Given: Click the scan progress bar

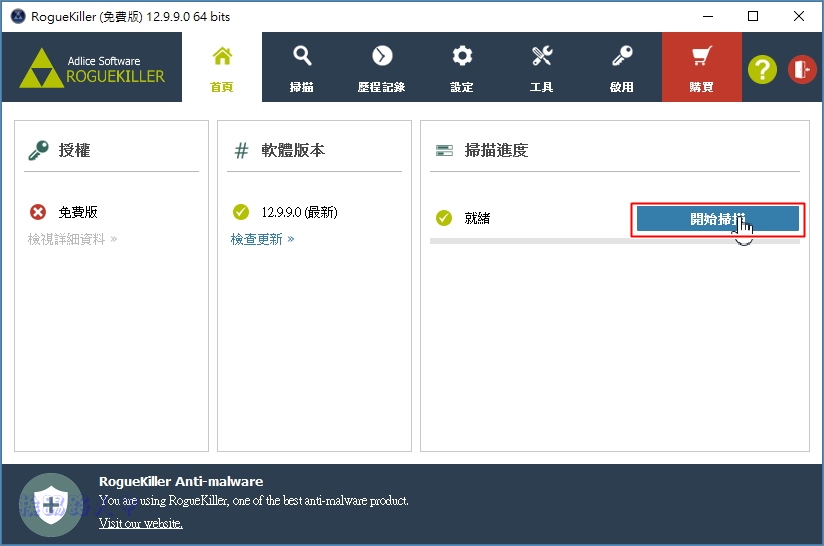Looking at the screenshot, I should (x=615, y=241).
